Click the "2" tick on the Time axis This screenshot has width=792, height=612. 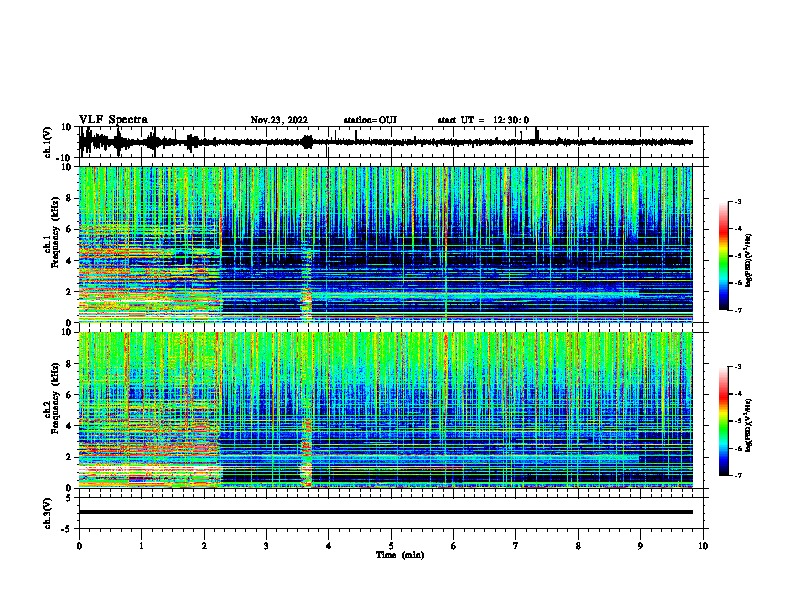[204, 545]
